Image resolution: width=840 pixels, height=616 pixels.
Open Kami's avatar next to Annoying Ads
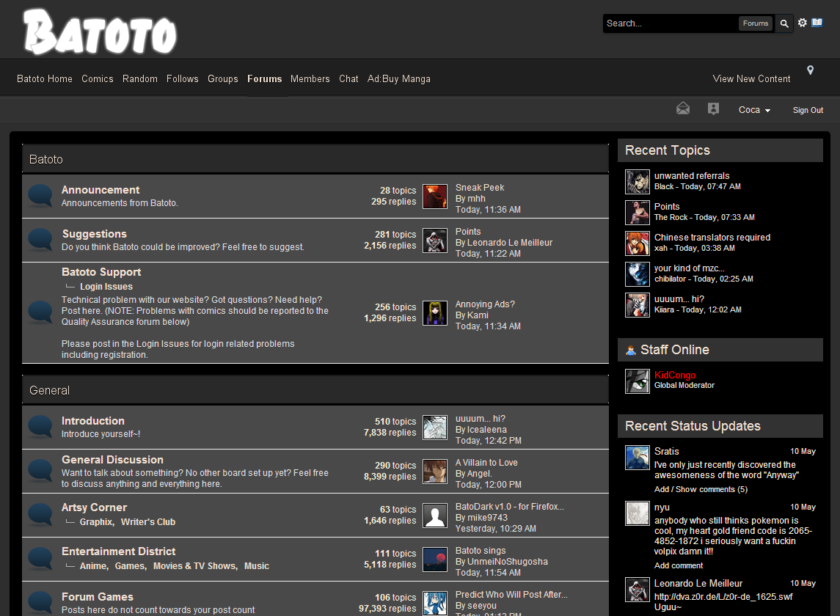click(435, 313)
